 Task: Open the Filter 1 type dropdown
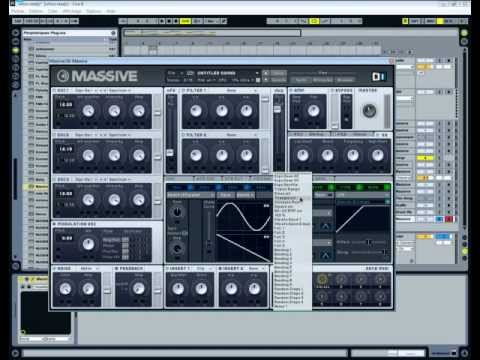point(240,90)
